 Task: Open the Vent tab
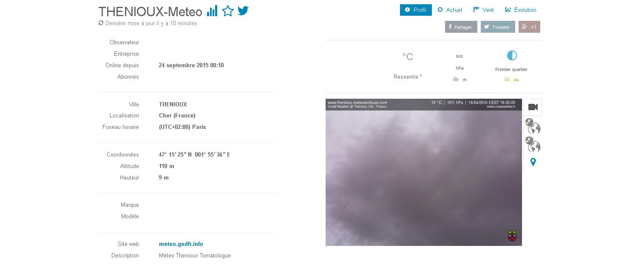484,10
